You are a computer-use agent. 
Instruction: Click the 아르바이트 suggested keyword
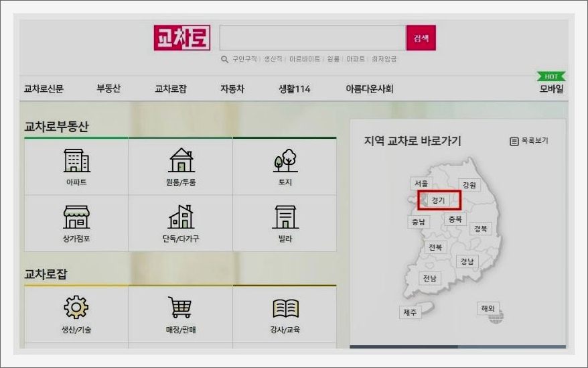pyautogui.click(x=305, y=59)
